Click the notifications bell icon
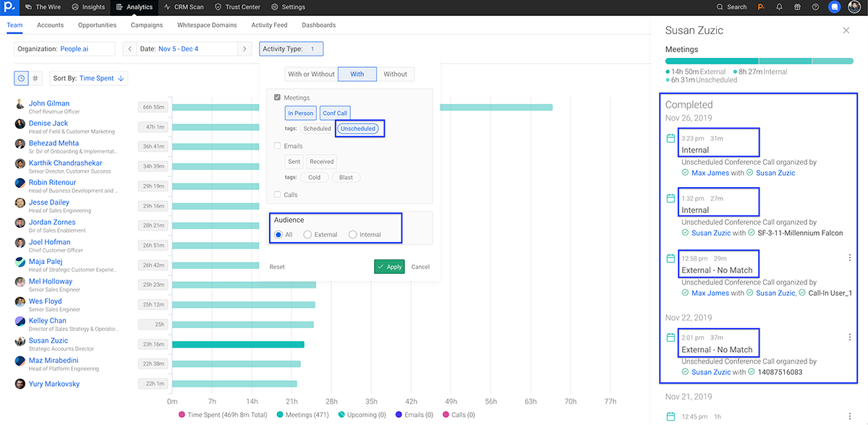Image resolution: width=868 pixels, height=425 pixels. click(x=779, y=7)
